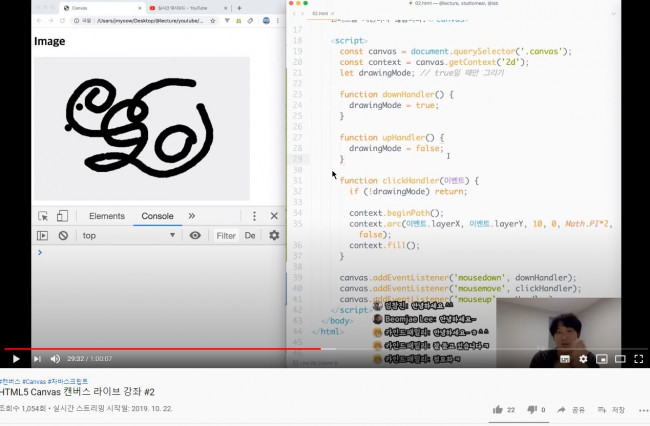Toggle theater mode in player
Screen dimensions: 650x426
pos(620,359)
